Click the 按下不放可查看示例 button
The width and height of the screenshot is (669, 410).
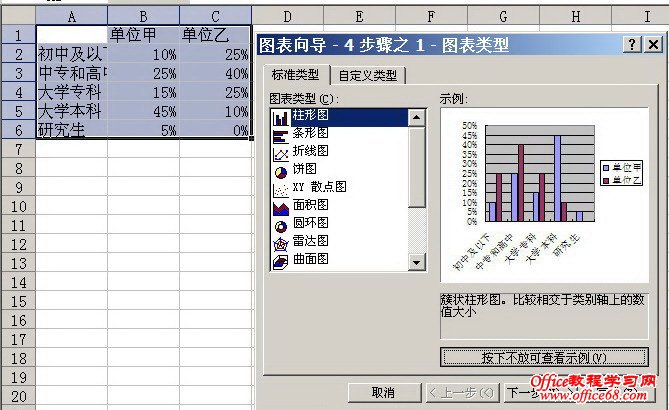point(544,357)
